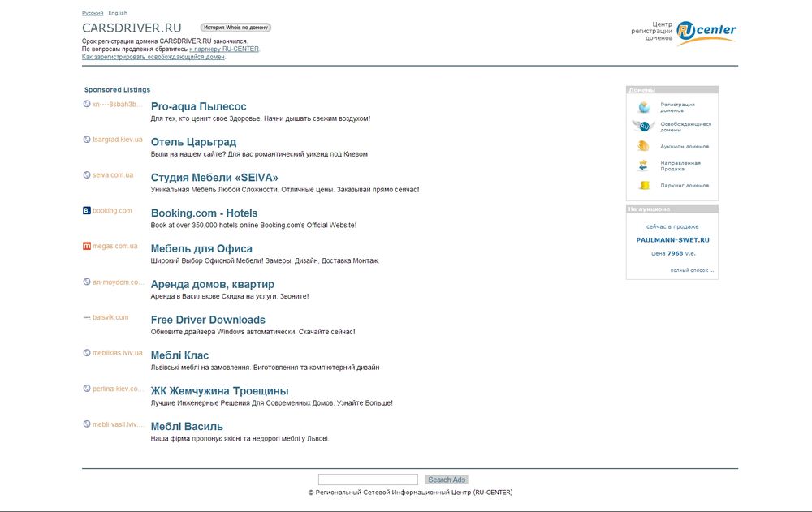Open Освобождающиеся домены in sidebar
This screenshot has width=812, height=512.
click(685, 127)
